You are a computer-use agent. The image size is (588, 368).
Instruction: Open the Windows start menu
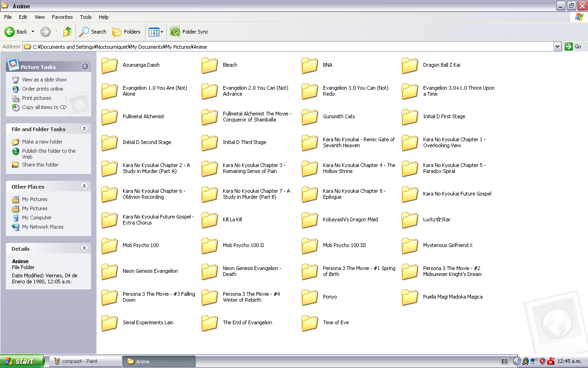click(x=22, y=361)
